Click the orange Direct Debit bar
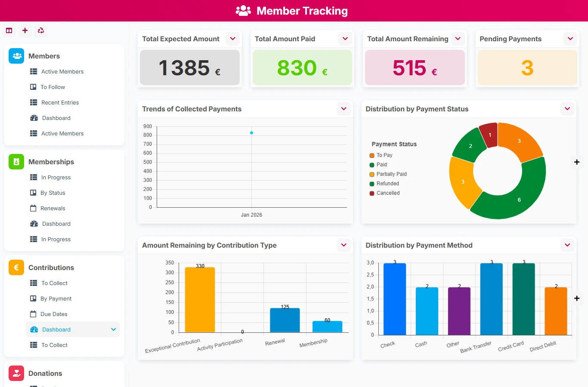The height and width of the screenshot is (387, 588). click(x=556, y=311)
